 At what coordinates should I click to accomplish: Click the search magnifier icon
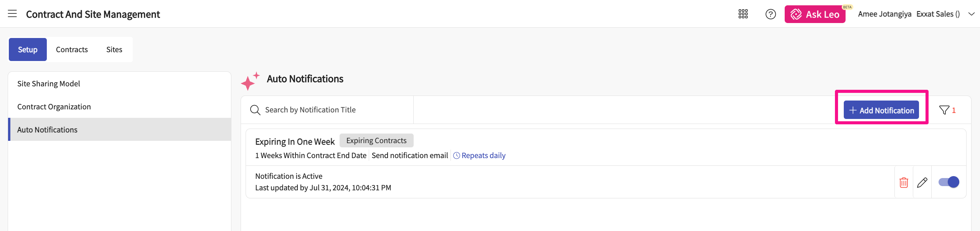point(255,110)
